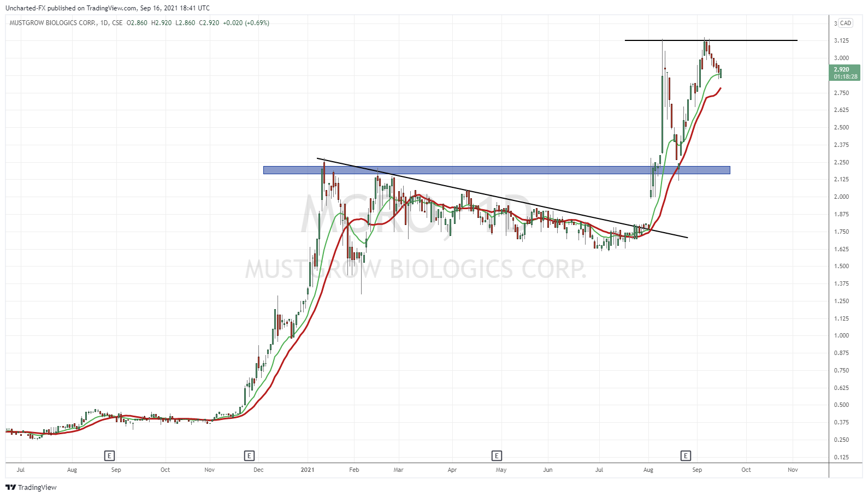Click the high value H2.920
The width and height of the screenshot is (868, 497).
pyautogui.click(x=161, y=23)
